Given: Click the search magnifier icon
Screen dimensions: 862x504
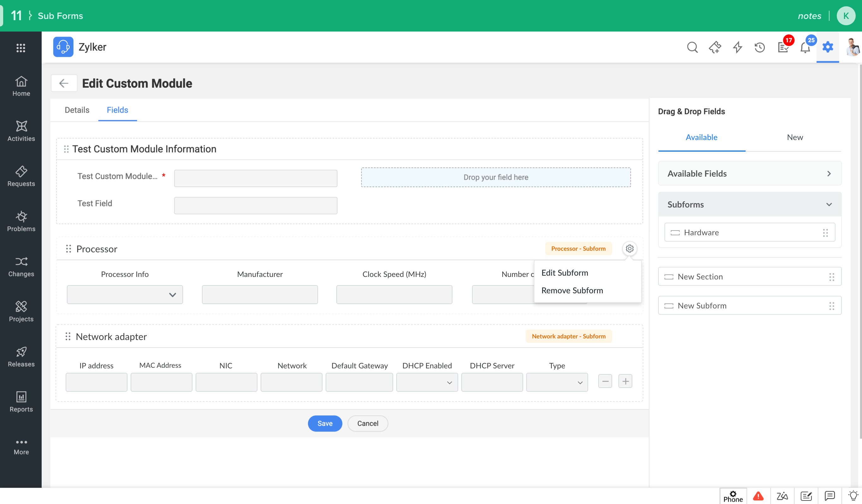Looking at the screenshot, I should point(692,47).
